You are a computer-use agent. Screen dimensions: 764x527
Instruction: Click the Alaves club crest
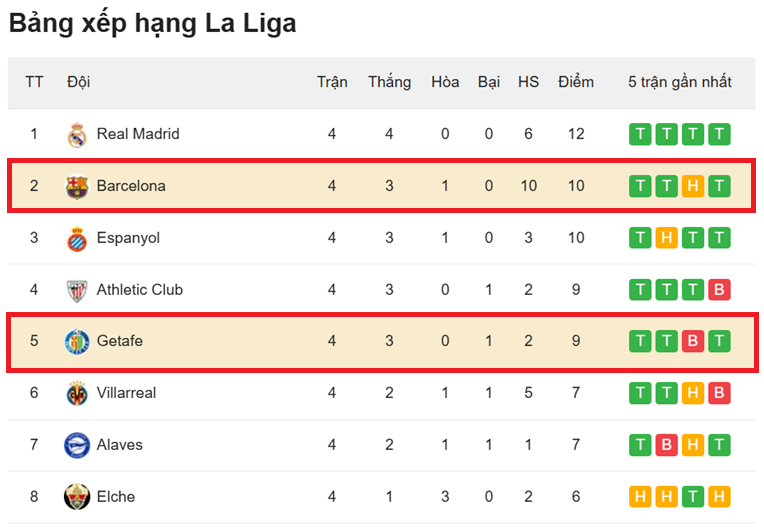pyautogui.click(x=77, y=445)
